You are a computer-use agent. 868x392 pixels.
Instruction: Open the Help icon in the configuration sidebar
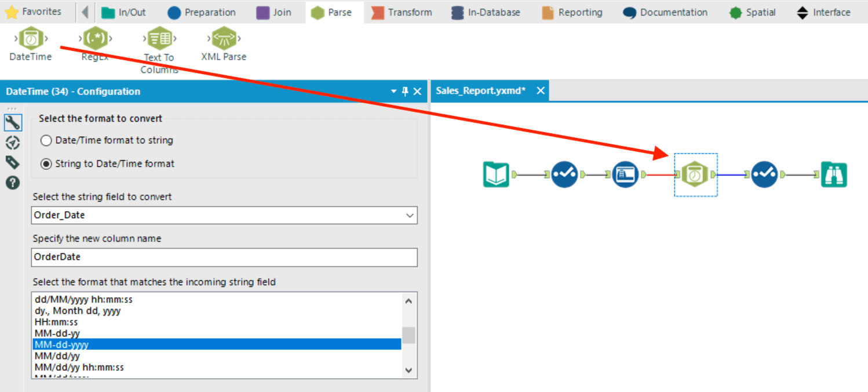[x=12, y=183]
